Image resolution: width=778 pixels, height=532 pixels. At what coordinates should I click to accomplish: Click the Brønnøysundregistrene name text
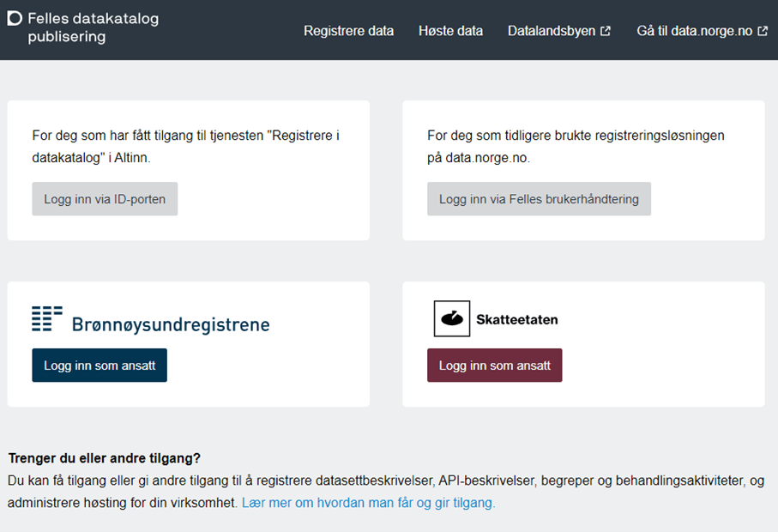tap(171, 324)
